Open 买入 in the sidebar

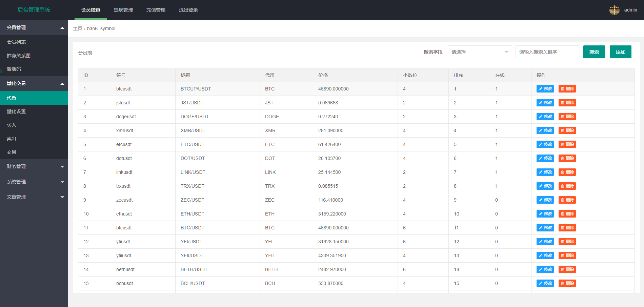(34, 125)
